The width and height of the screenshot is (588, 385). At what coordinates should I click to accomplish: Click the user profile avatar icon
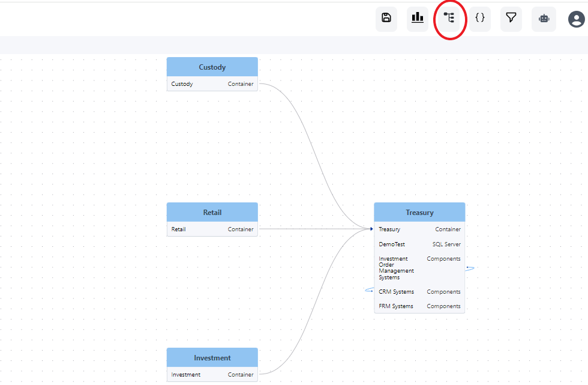tap(575, 19)
